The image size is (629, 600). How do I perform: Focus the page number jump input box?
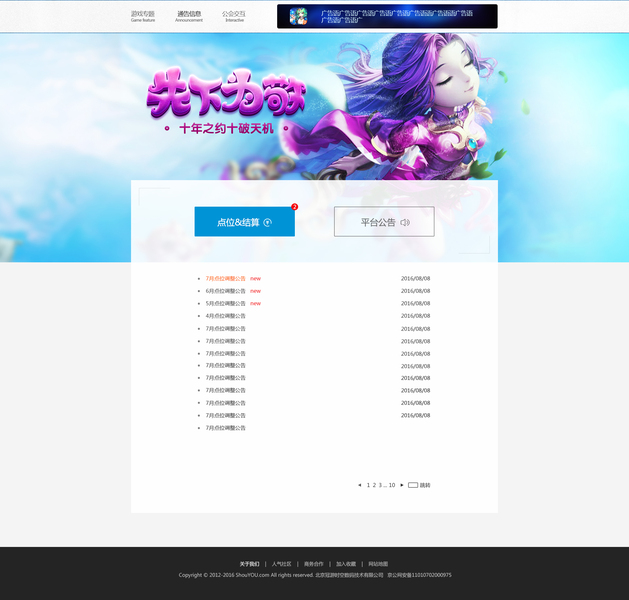[x=413, y=485]
